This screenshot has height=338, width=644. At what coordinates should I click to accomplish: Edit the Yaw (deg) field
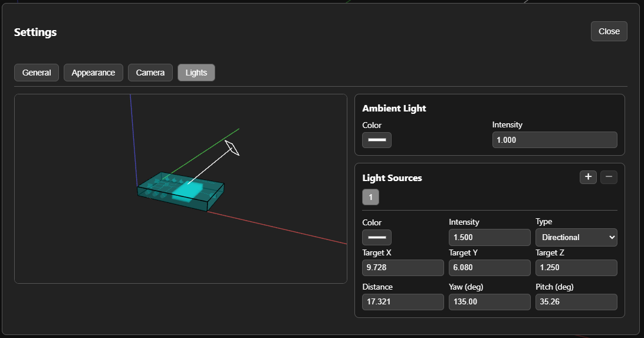coord(489,302)
